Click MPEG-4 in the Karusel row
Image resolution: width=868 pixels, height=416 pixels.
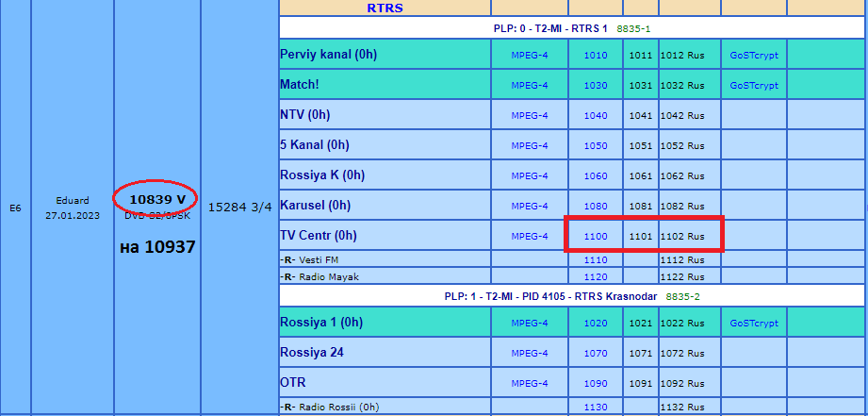(x=530, y=206)
